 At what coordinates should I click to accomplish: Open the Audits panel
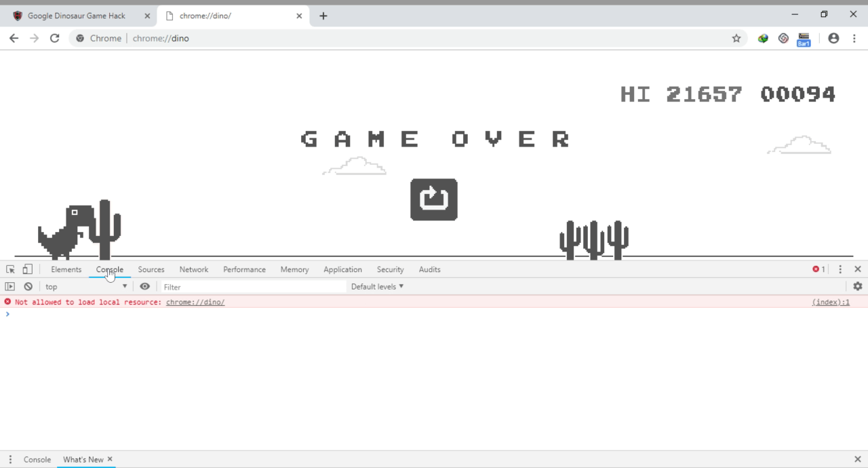coord(429,269)
